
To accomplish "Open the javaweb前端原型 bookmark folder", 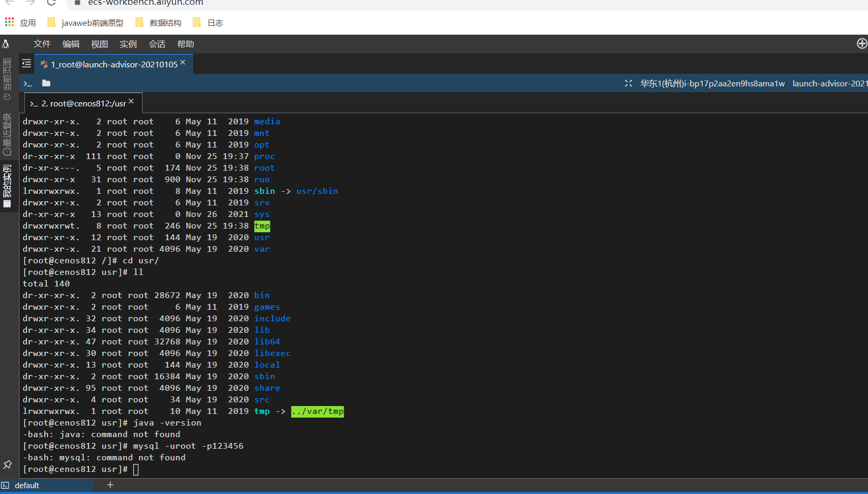I will pyautogui.click(x=85, y=23).
